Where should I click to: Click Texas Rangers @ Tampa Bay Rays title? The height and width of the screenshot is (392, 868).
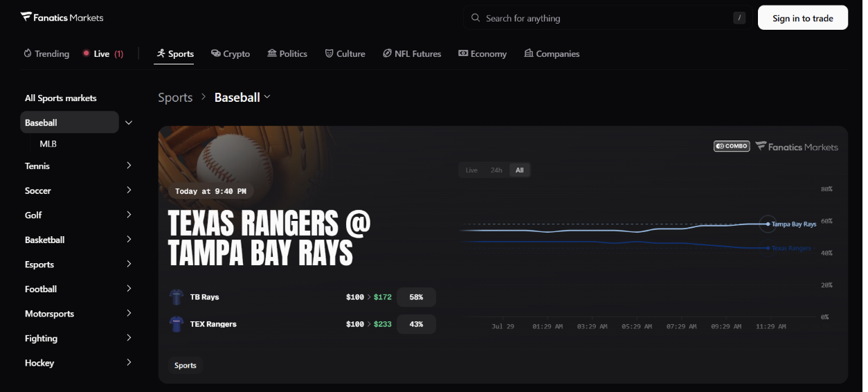click(269, 238)
